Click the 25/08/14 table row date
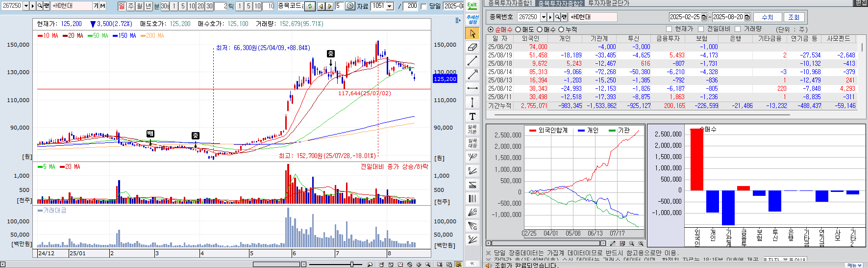Viewport: 868px width, 268px height. coord(500,72)
